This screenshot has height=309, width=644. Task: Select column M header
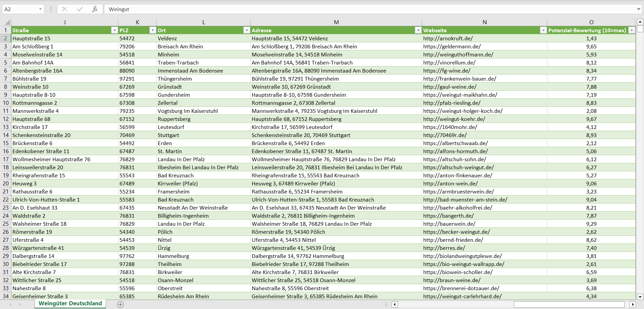tap(336, 22)
